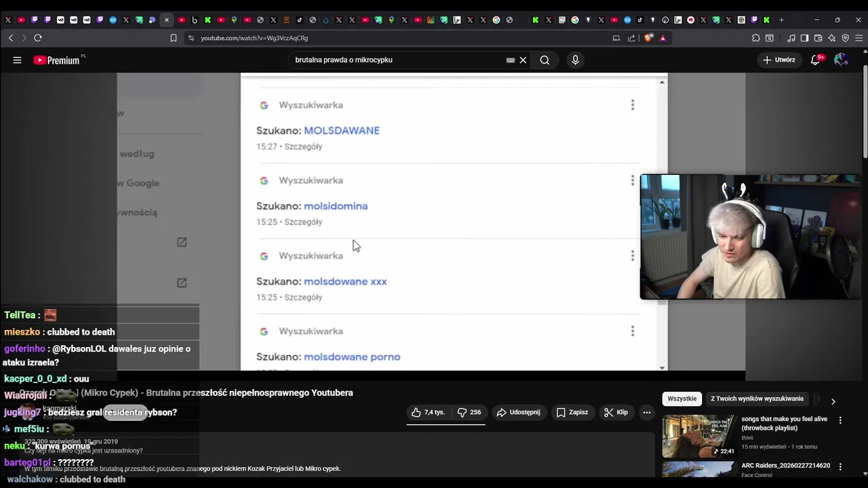Dislike the video (256)
This screenshot has height=488, width=868.
pyautogui.click(x=469, y=412)
